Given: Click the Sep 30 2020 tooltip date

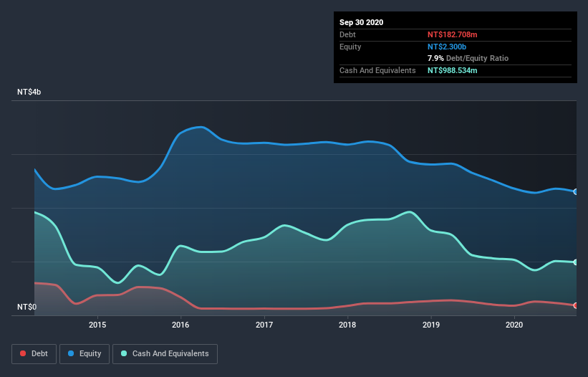Looking at the screenshot, I should pyautogui.click(x=362, y=22).
